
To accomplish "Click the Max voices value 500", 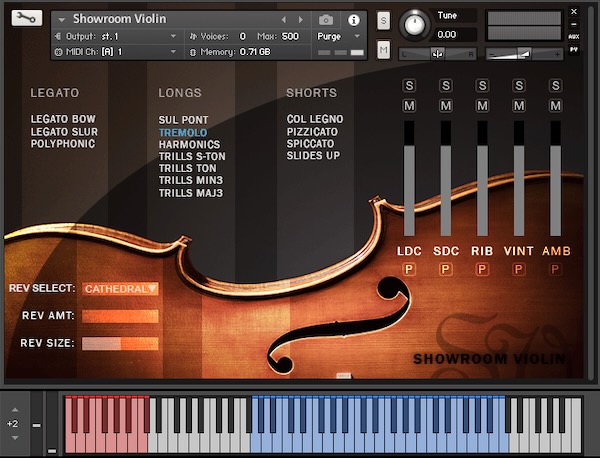I will 290,36.
